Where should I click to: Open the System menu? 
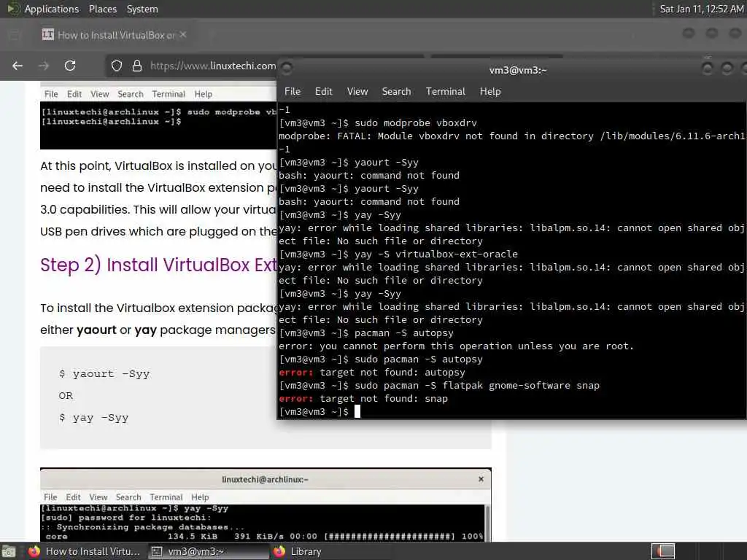click(142, 9)
